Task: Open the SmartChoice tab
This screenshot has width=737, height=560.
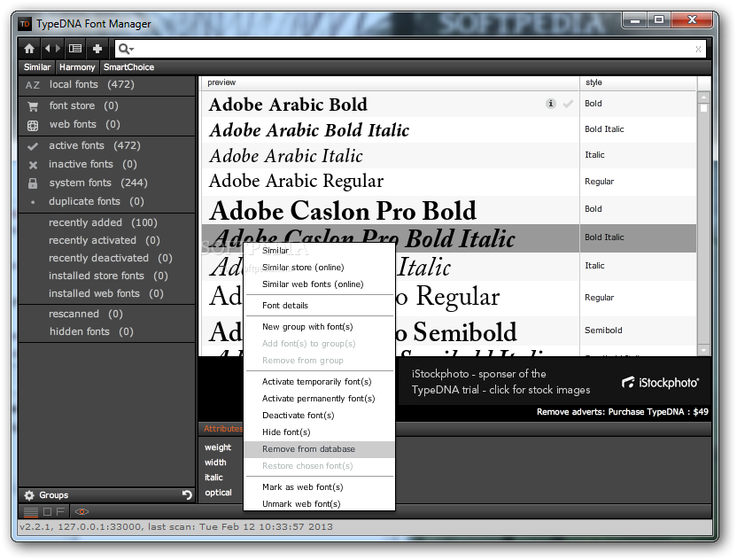Action: 128,67
